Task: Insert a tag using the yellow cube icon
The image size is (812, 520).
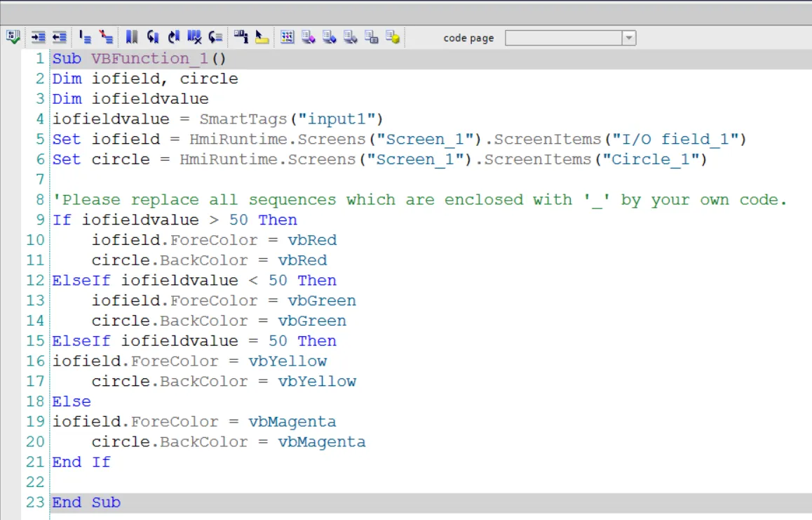Action: (x=392, y=37)
